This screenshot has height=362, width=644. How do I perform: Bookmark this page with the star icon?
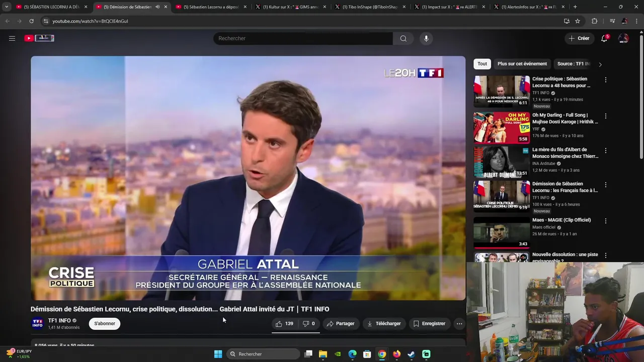578,21
